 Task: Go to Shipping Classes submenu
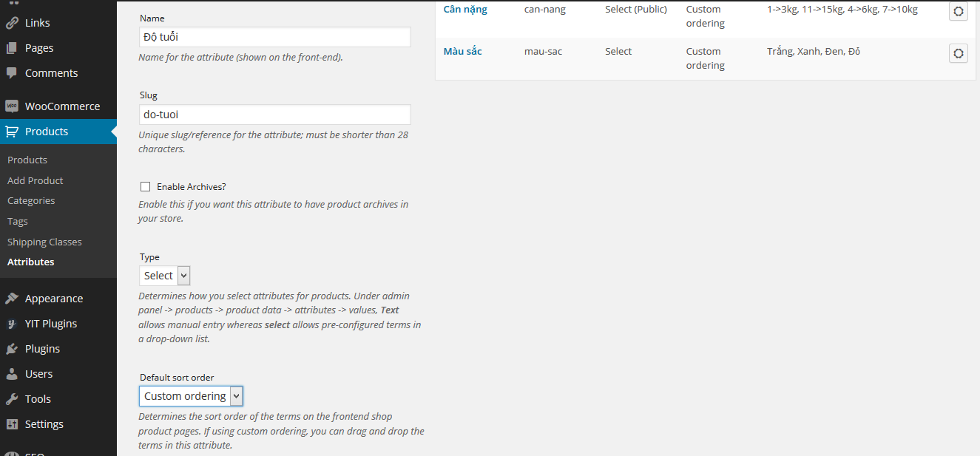tap(44, 242)
